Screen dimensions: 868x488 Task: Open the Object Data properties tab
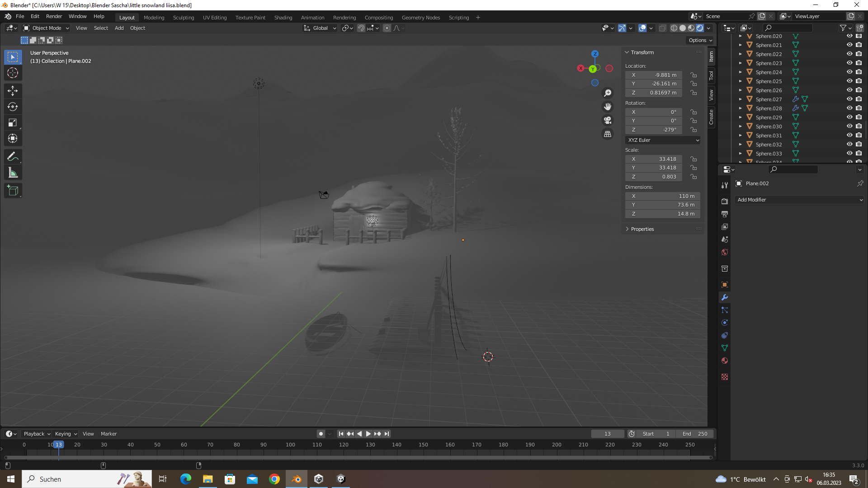click(x=725, y=348)
